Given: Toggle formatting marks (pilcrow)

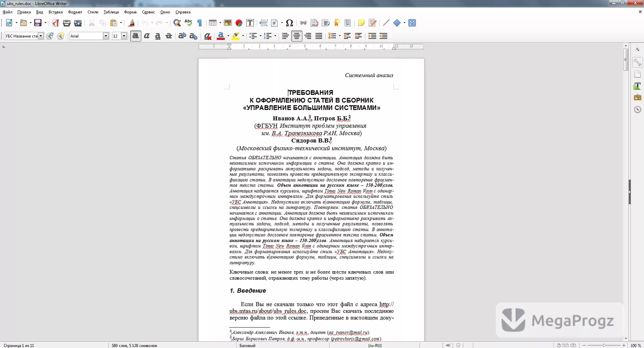Looking at the screenshot, I should tap(200, 23).
